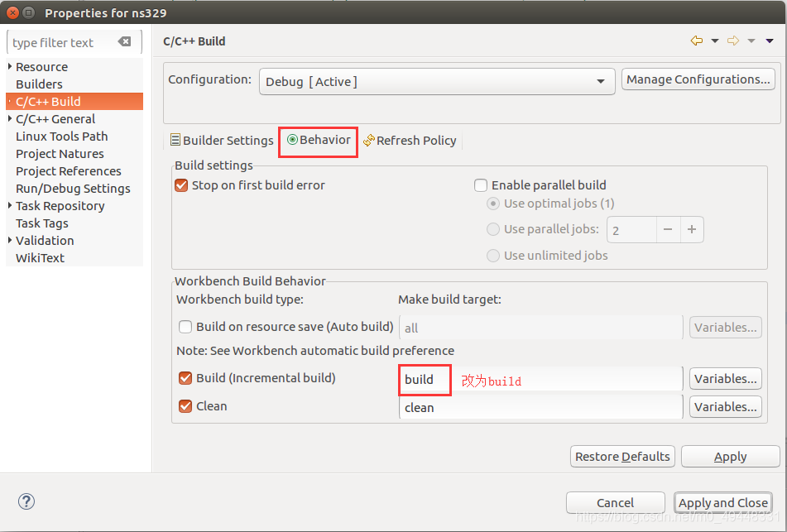Expand the C/C++ General tree node

point(10,118)
